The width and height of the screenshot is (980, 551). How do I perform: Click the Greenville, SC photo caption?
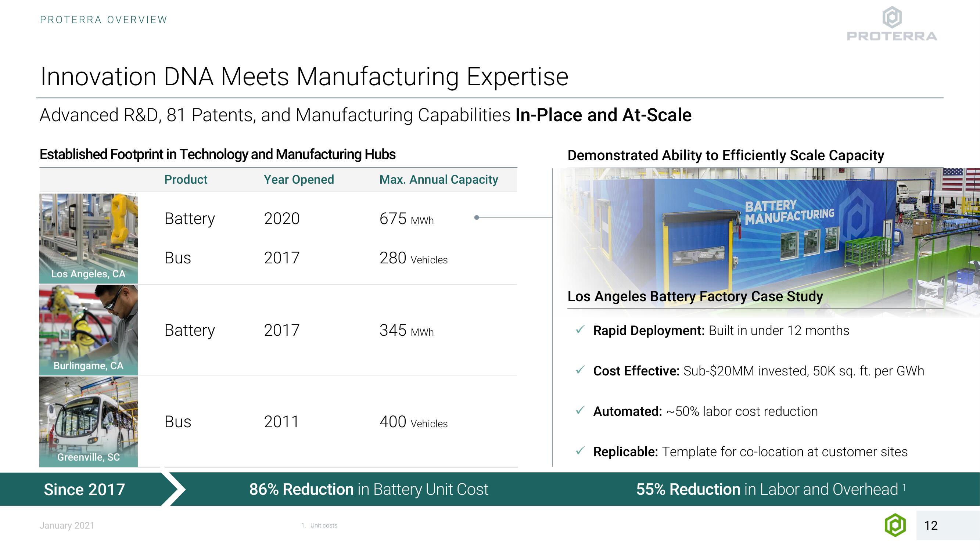pos(88,457)
